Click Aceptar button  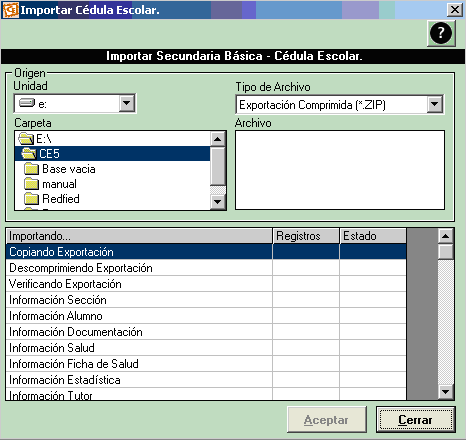326,419
